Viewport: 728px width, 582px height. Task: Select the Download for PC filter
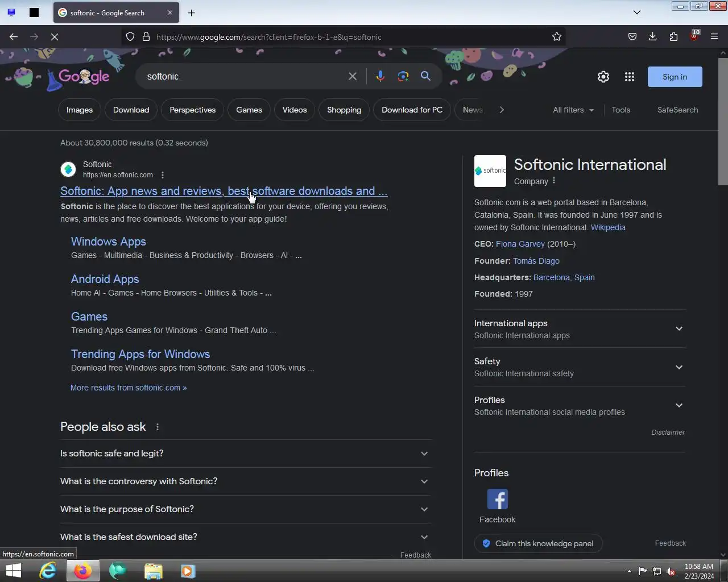pyautogui.click(x=412, y=110)
